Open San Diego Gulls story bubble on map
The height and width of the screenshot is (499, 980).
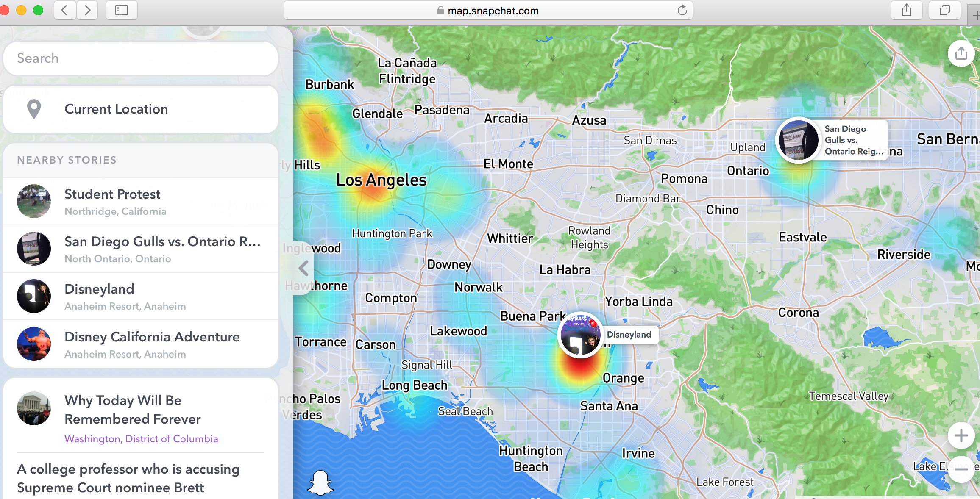click(x=799, y=140)
